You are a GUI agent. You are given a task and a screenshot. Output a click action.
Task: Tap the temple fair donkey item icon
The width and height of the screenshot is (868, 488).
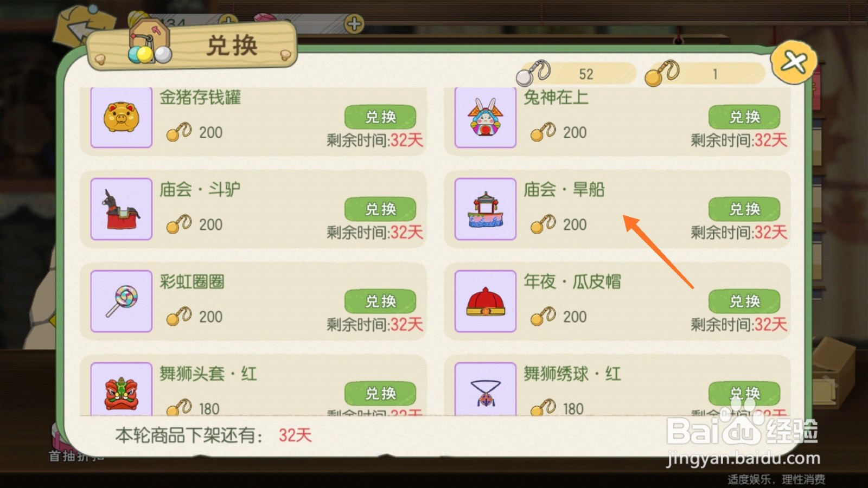click(x=122, y=209)
